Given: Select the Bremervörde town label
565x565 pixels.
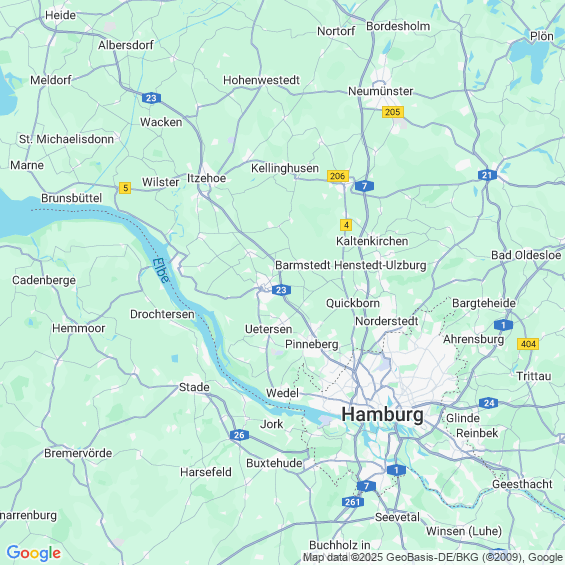Looking at the screenshot, I should point(78,453).
